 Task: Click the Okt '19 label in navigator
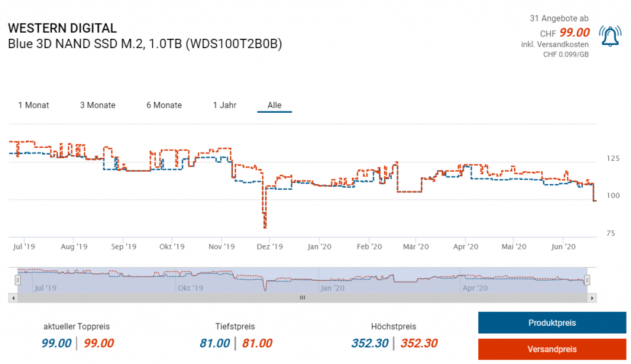[x=190, y=288]
